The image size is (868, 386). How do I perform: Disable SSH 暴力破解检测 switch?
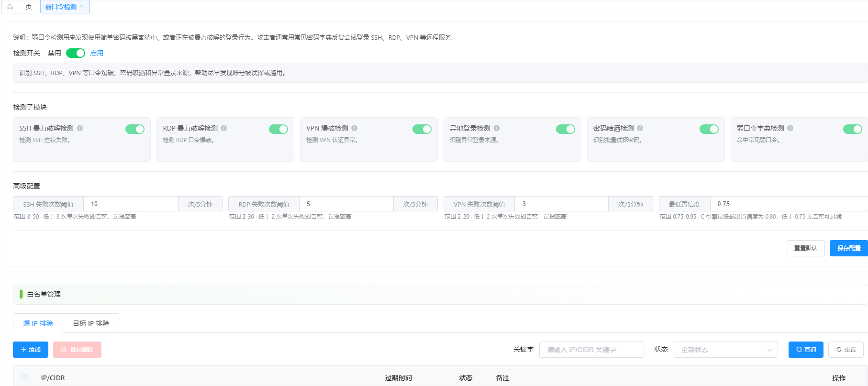point(135,129)
